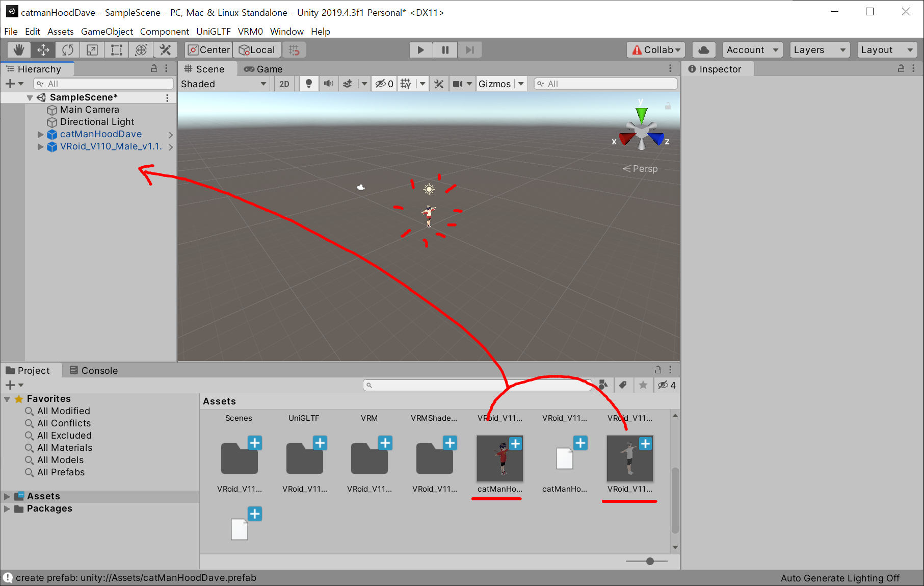Focus the Project search field
Viewport: 924px width, 586px height.
tap(477, 385)
